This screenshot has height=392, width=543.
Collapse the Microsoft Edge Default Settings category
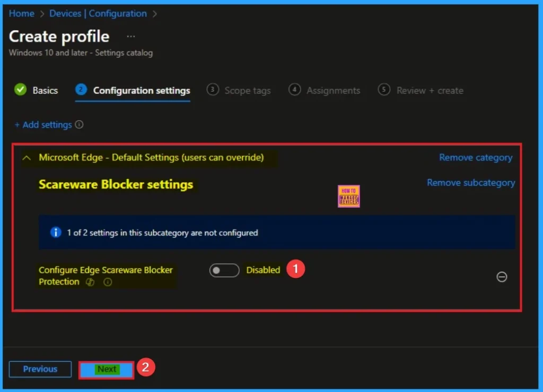(27, 158)
